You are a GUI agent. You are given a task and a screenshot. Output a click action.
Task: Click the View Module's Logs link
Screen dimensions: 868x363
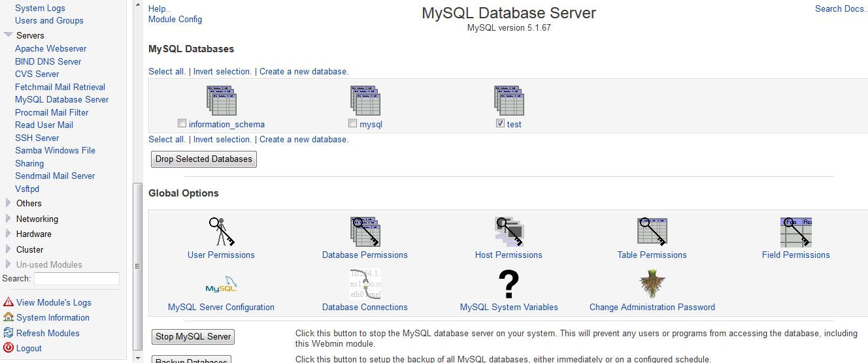[54, 302]
